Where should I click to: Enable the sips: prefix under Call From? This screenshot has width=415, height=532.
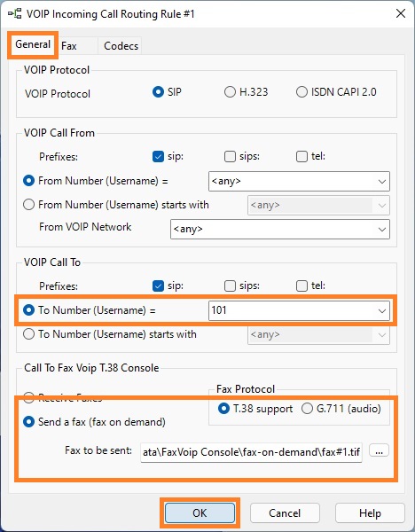pyautogui.click(x=230, y=156)
